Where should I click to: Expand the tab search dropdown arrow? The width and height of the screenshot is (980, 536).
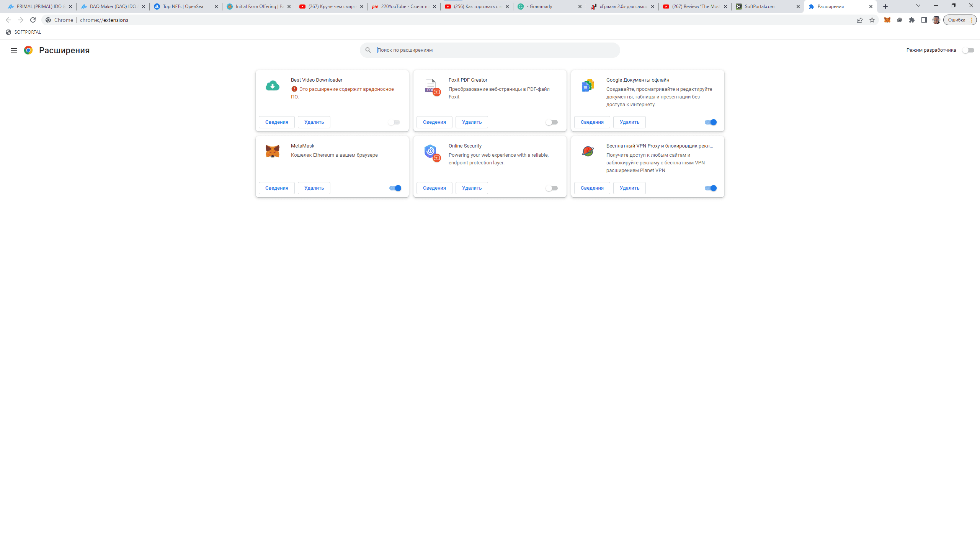pyautogui.click(x=918, y=6)
